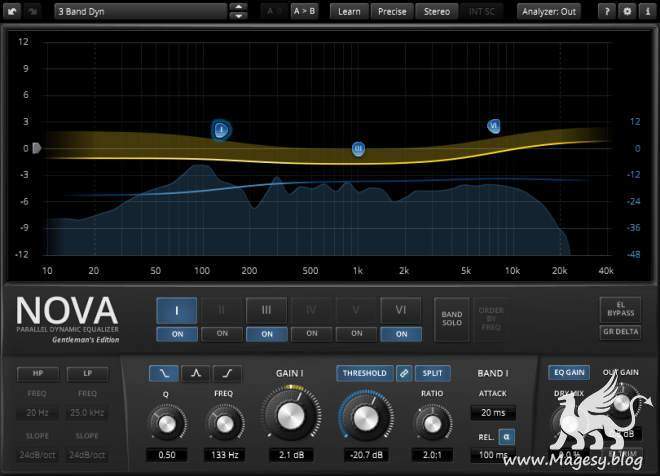Click the undo arrow icon

coord(12,11)
